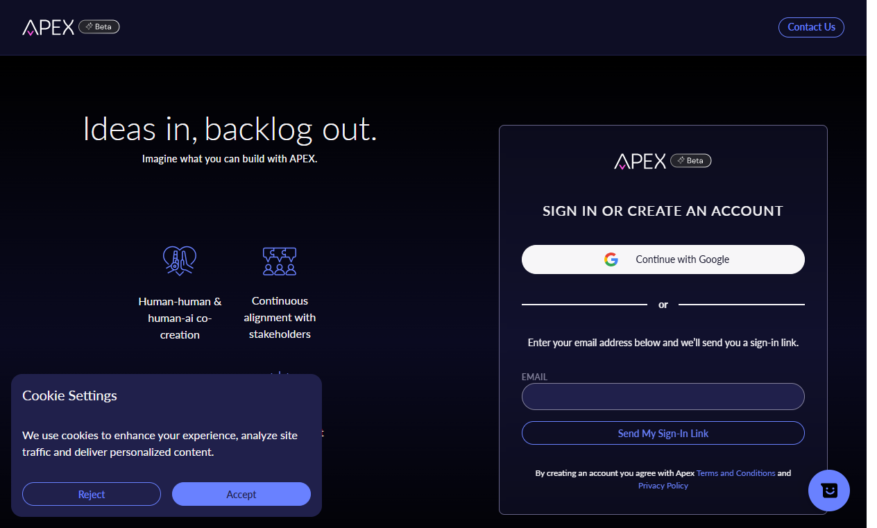Click the Human-human & human-ai co-creation text

click(x=180, y=318)
